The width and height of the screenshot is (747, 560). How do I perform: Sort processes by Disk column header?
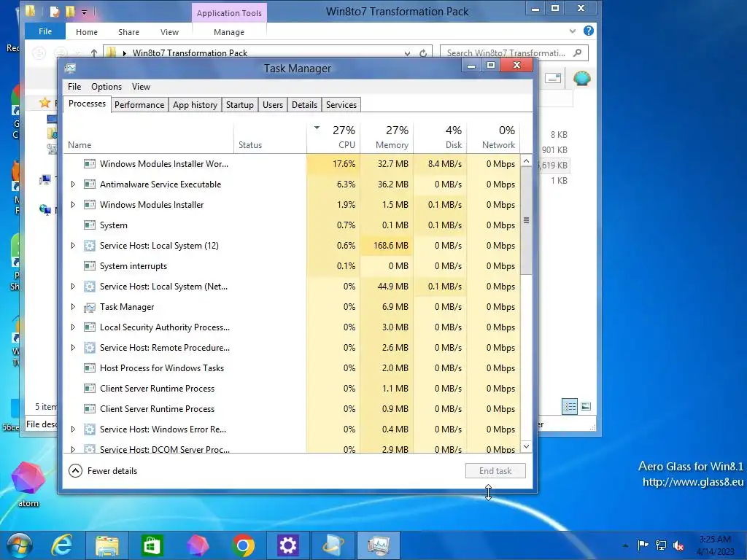click(x=440, y=137)
